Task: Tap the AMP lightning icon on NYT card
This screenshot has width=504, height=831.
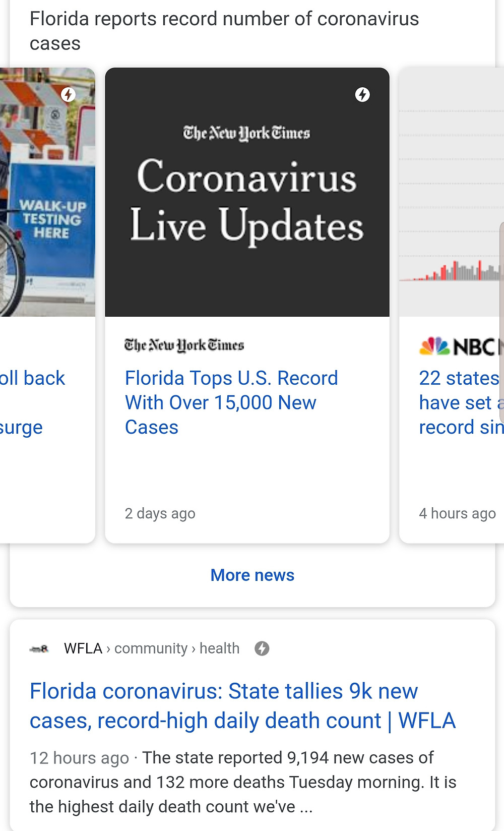Action: [362, 94]
